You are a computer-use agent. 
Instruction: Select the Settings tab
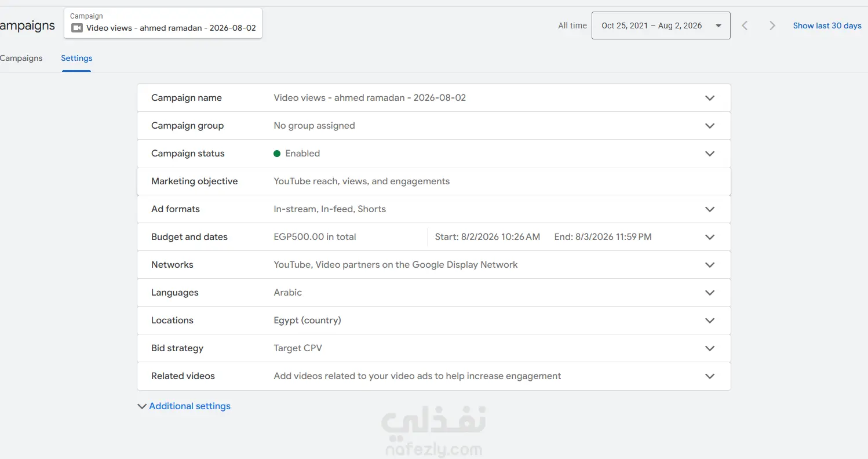point(76,58)
